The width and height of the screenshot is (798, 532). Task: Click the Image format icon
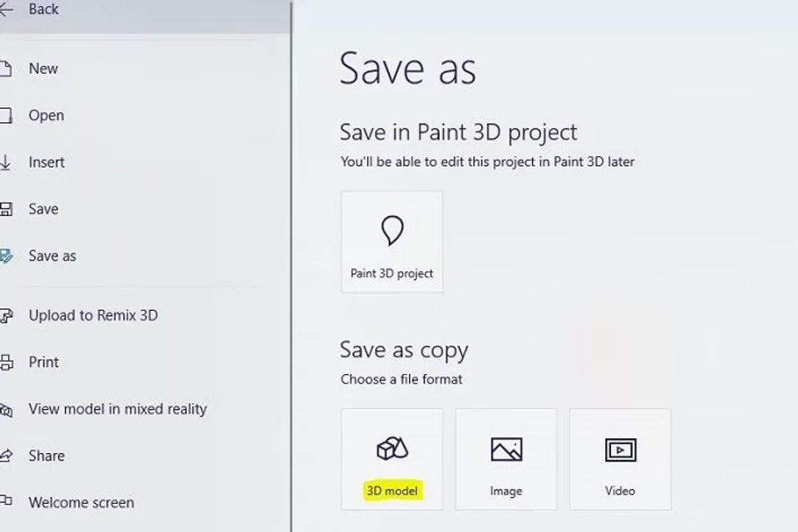pyautogui.click(x=506, y=449)
